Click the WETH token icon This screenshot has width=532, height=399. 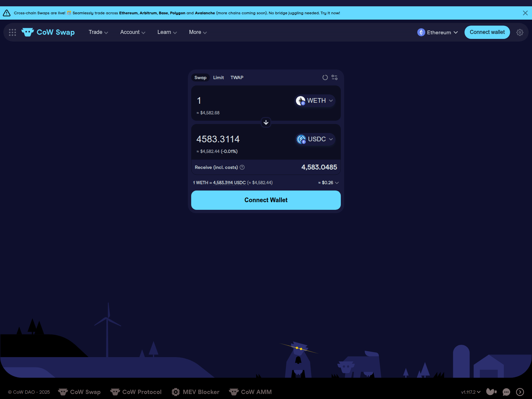tap(301, 101)
